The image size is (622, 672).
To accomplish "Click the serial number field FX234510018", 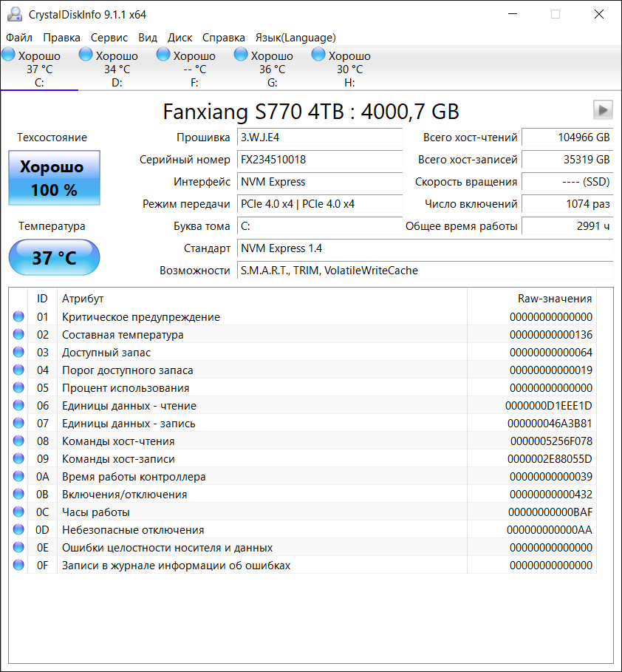I will (x=320, y=160).
